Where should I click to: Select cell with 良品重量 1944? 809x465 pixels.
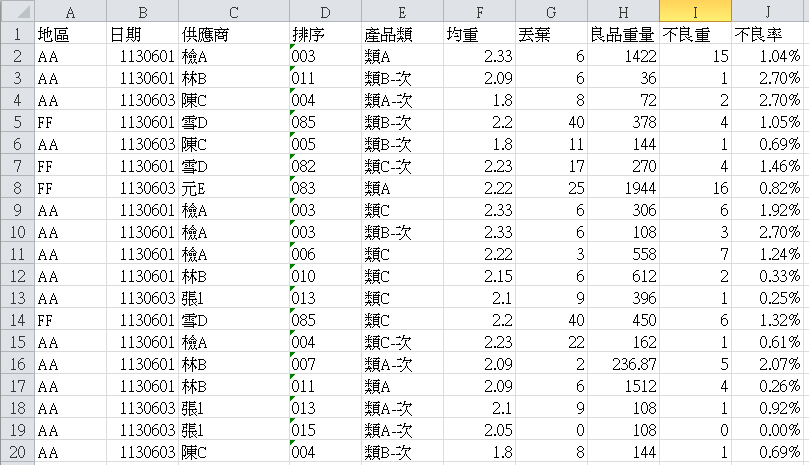click(x=623, y=188)
